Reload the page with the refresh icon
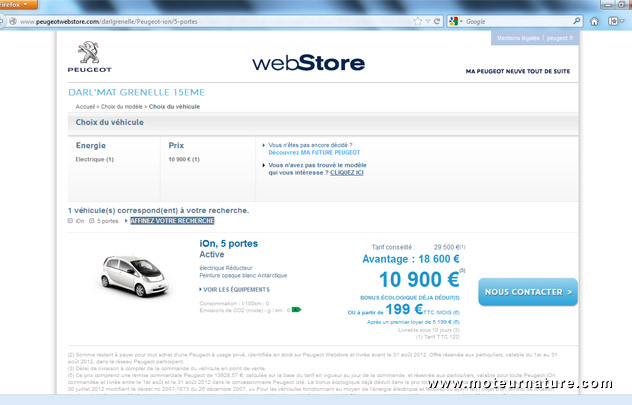632x405 pixels. 437,21
